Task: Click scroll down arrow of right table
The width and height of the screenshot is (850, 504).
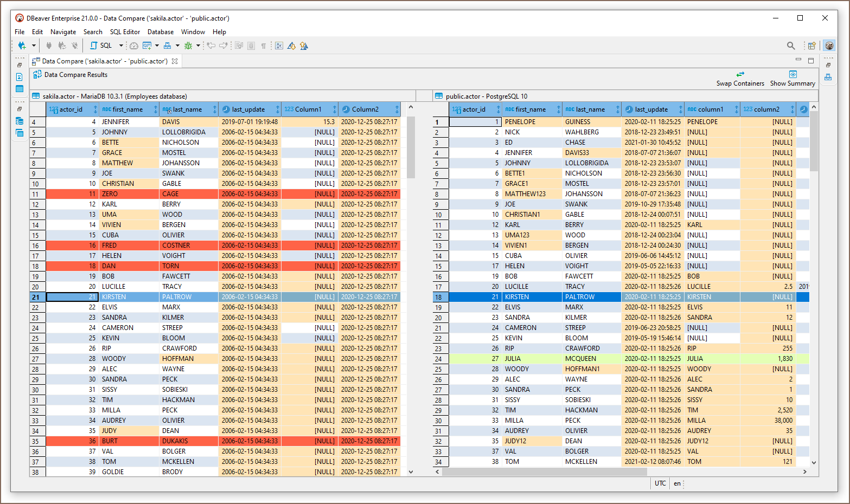Action: click(814, 463)
